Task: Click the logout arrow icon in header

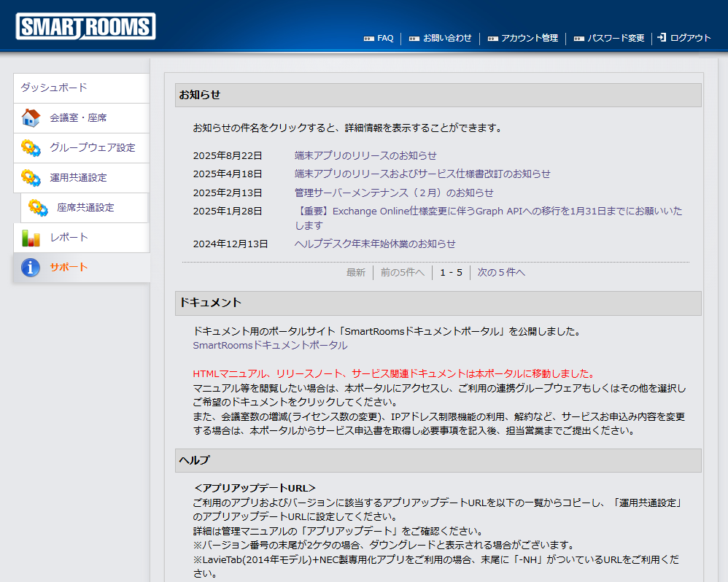Action: coord(662,37)
